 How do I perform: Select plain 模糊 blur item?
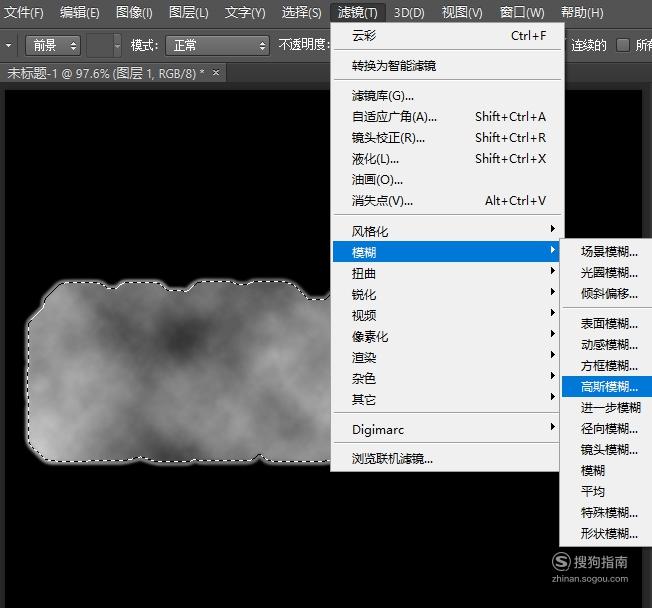click(607, 470)
